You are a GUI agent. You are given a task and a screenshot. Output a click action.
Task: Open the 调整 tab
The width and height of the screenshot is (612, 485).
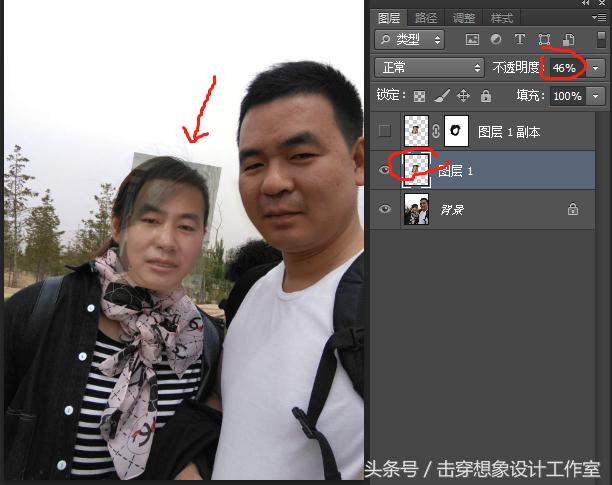(x=464, y=18)
